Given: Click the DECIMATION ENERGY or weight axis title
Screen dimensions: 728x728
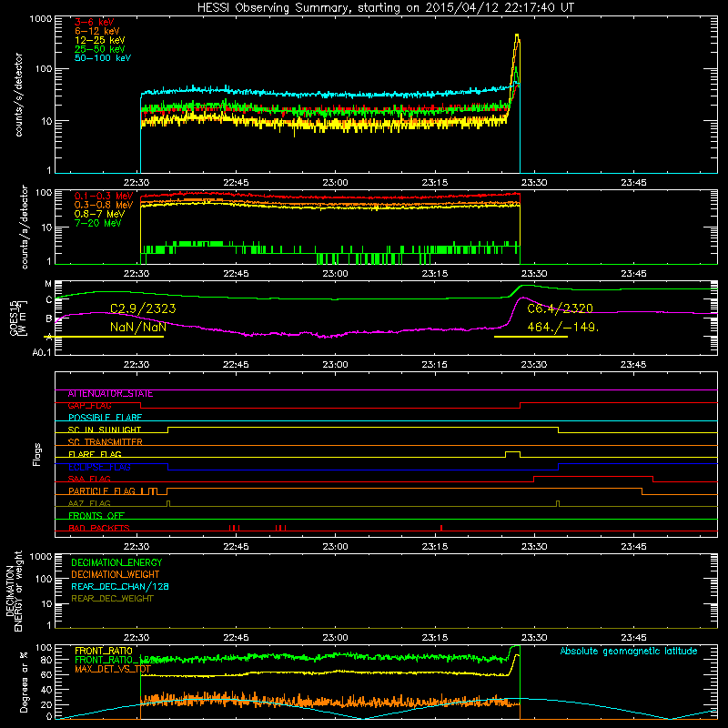Looking at the screenshot, I should tap(14, 591).
